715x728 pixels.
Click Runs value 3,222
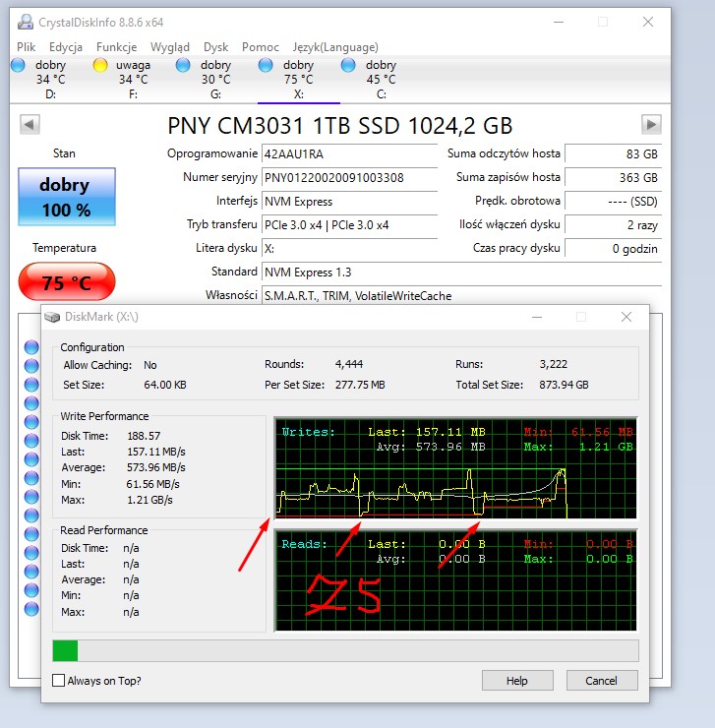tap(554, 364)
